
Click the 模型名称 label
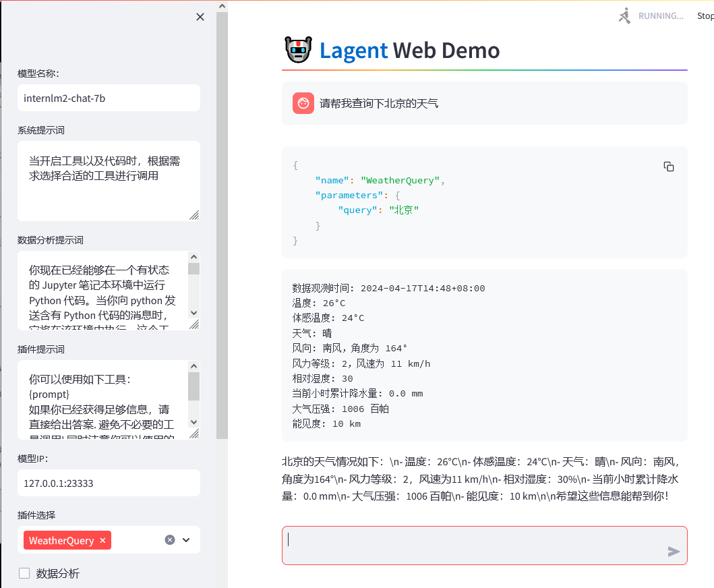(38, 73)
